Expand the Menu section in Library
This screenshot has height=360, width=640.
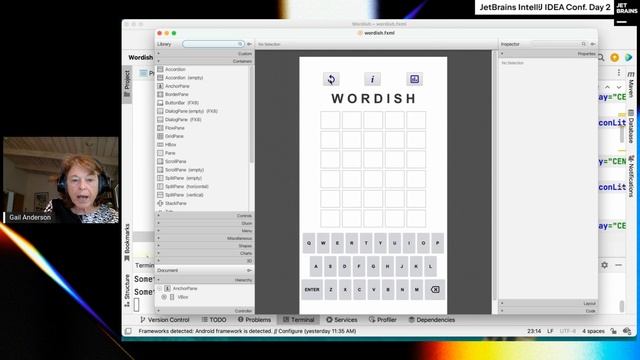[x=204, y=231]
